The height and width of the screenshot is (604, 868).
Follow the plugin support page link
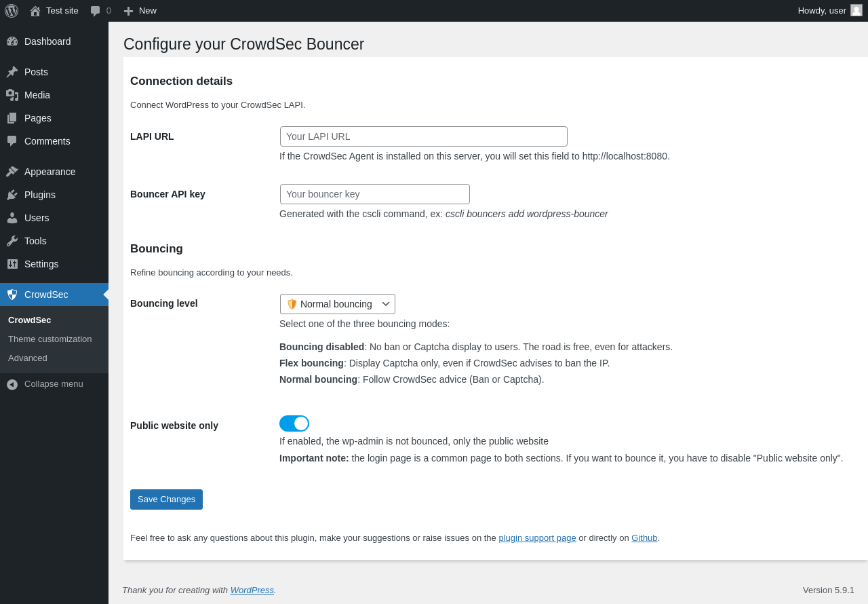point(537,538)
